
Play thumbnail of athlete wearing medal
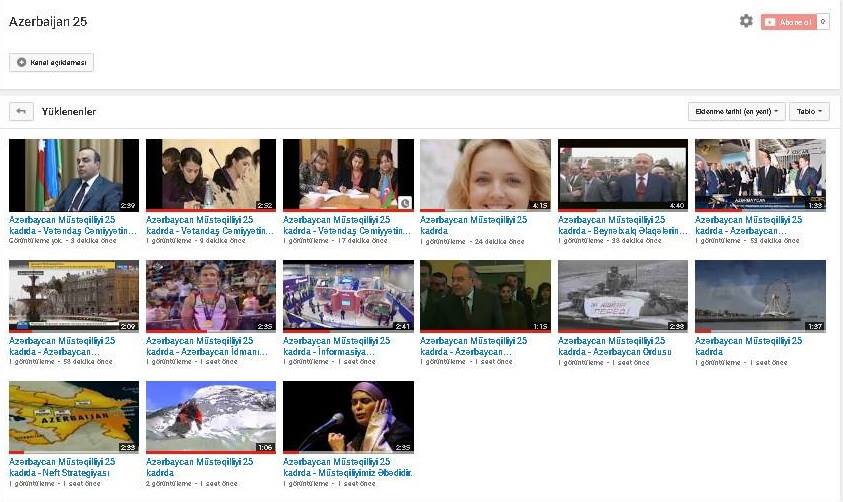(x=211, y=296)
